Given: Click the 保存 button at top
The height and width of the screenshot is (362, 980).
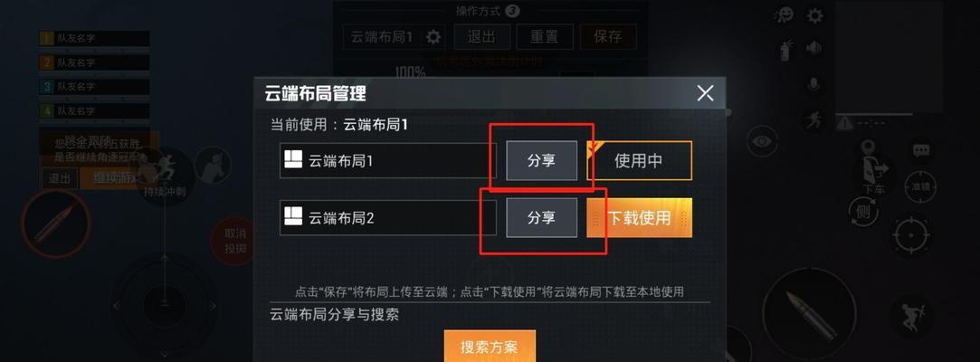Looking at the screenshot, I should pyautogui.click(x=607, y=37).
